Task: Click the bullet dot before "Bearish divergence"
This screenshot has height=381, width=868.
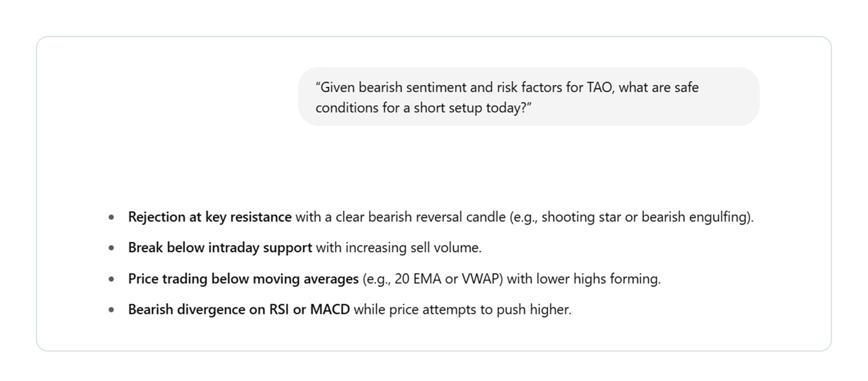Action: pyautogui.click(x=111, y=310)
